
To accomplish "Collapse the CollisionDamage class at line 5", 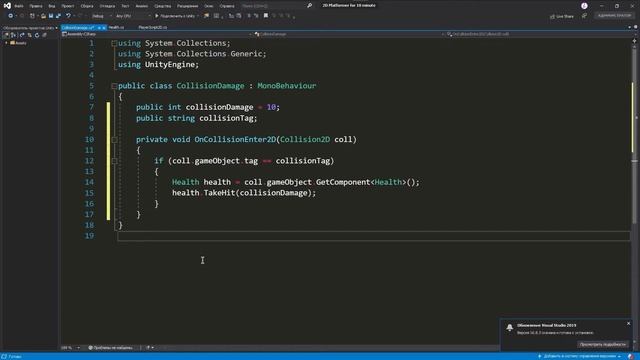I will (x=114, y=86).
